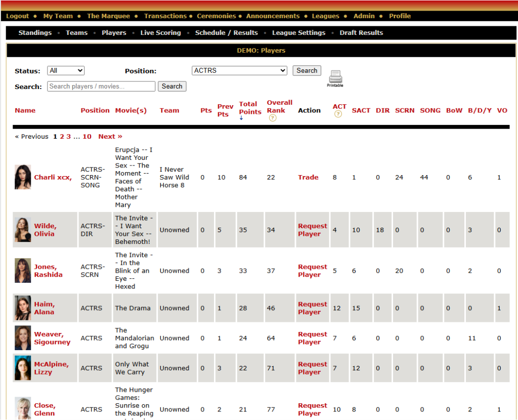
Task: Switch to Schedule / Results tab
Action: tap(226, 33)
